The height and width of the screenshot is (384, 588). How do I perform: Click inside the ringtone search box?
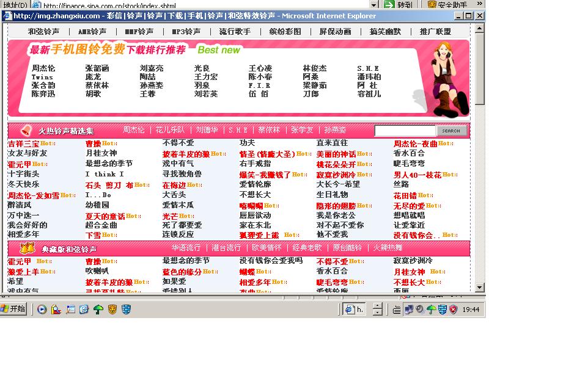pyautogui.click(x=405, y=131)
